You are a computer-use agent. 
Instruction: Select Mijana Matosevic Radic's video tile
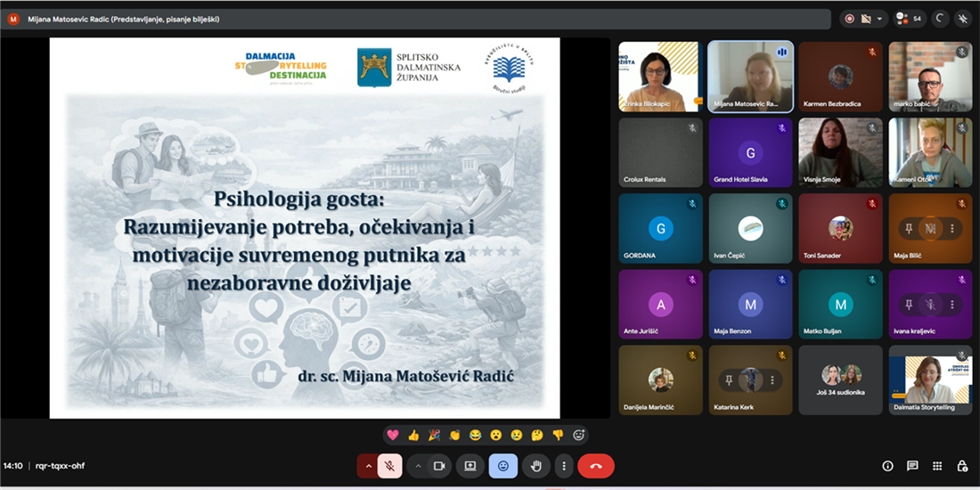(x=751, y=77)
